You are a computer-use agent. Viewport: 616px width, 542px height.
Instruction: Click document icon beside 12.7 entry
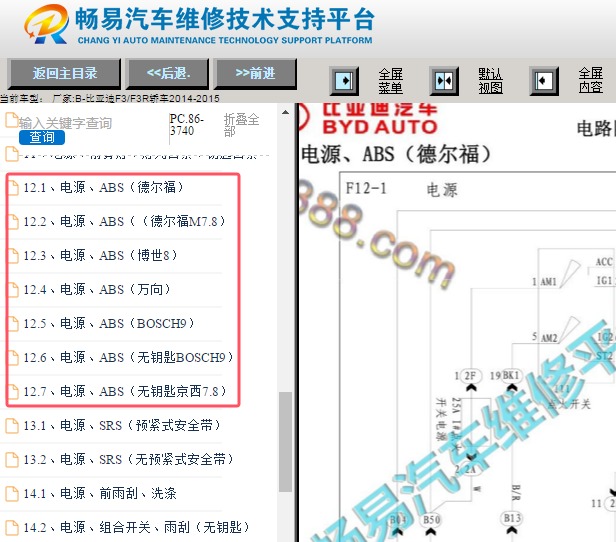[x=13, y=392]
